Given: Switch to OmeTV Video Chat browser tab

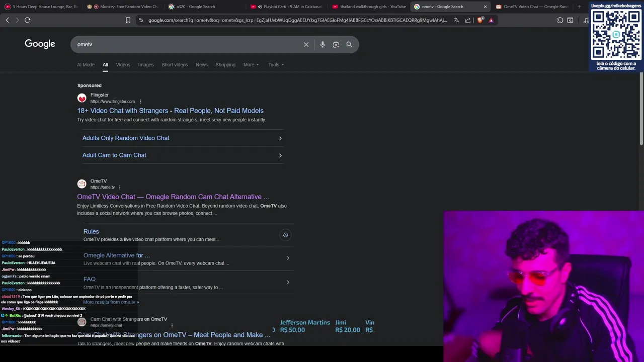Looking at the screenshot, I should pos(532,7).
